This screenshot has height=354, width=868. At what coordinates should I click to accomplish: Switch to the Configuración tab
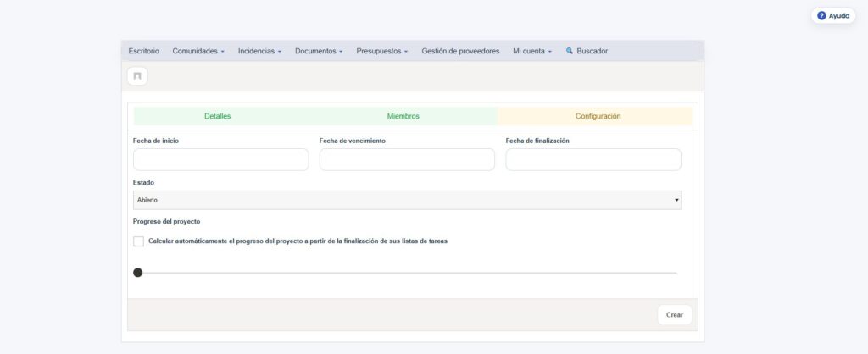[x=598, y=116]
